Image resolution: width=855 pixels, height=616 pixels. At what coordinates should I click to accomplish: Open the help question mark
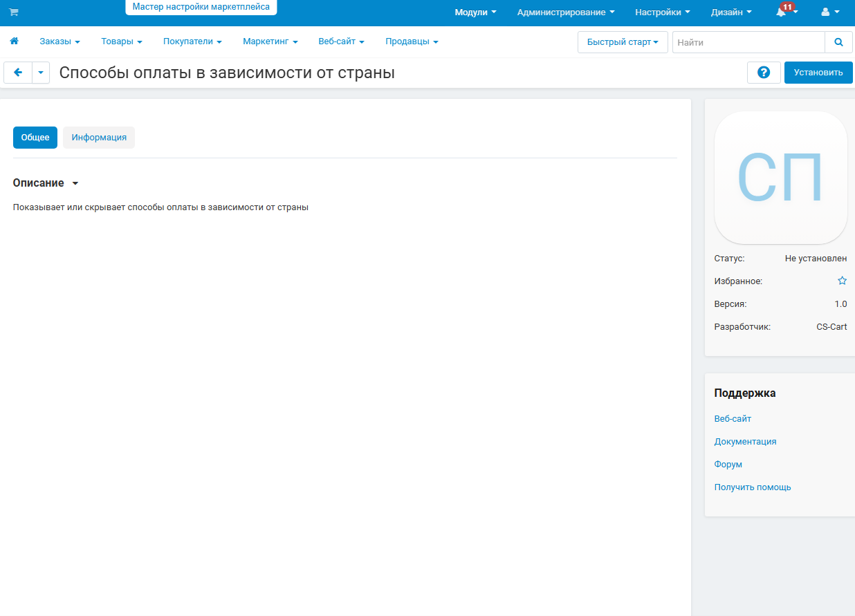coord(764,73)
